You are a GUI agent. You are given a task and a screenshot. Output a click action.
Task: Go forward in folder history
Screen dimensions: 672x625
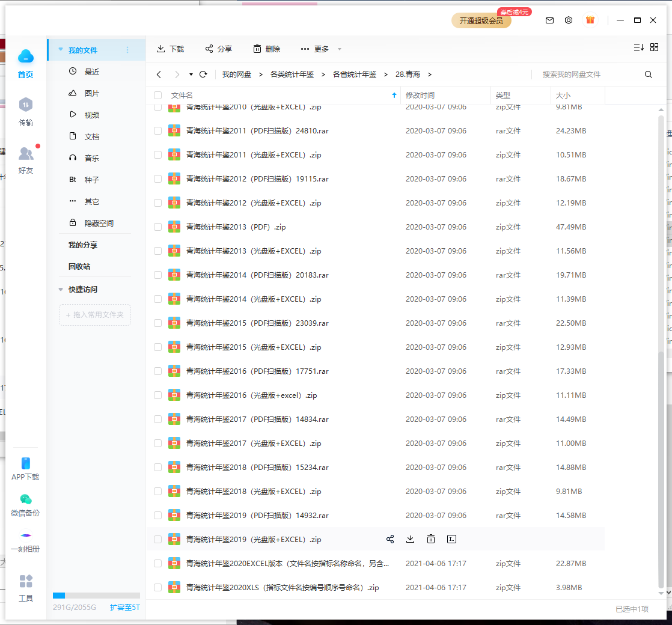[x=177, y=75]
